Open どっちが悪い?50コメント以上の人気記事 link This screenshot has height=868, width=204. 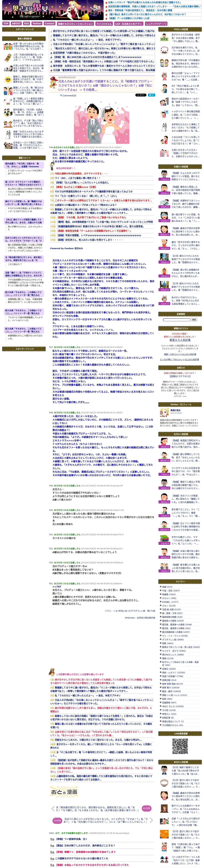179,359
